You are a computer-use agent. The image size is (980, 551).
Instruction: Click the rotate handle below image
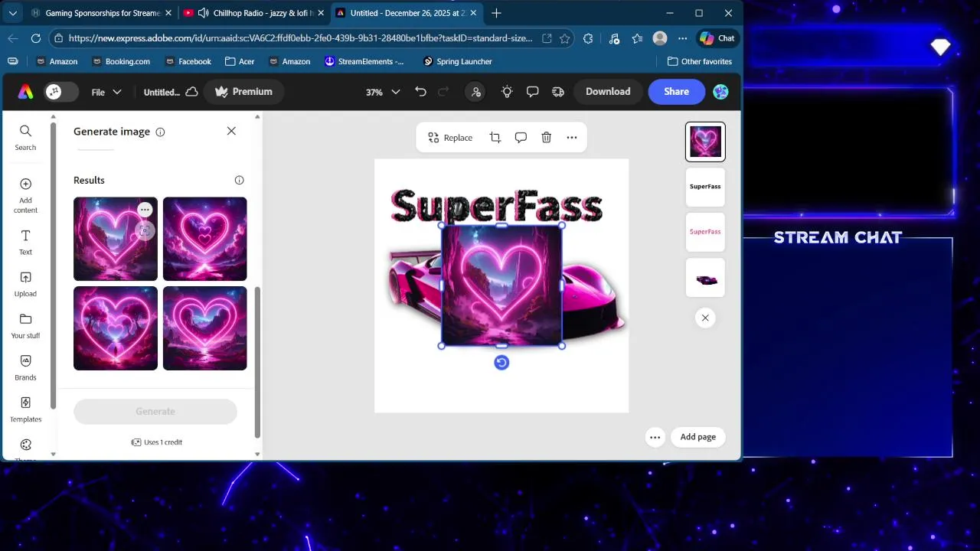pyautogui.click(x=501, y=363)
